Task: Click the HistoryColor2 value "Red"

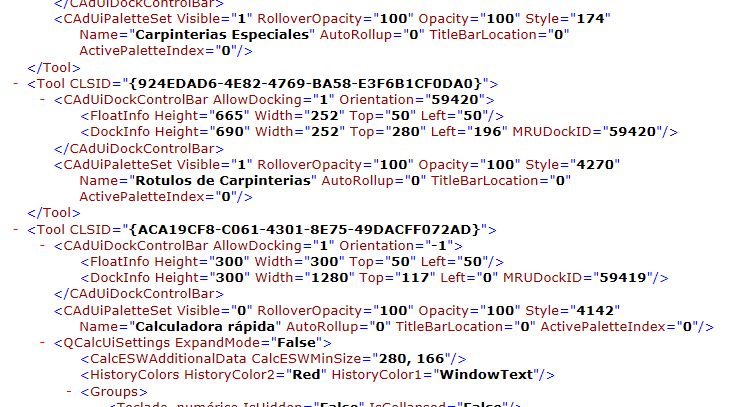Action: (x=307, y=375)
